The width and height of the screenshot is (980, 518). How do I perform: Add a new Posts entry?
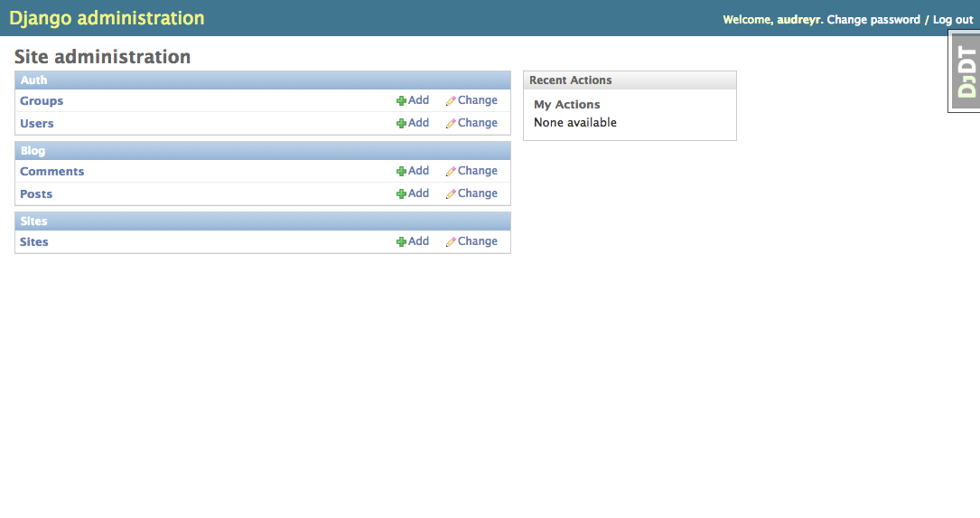[x=418, y=193]
